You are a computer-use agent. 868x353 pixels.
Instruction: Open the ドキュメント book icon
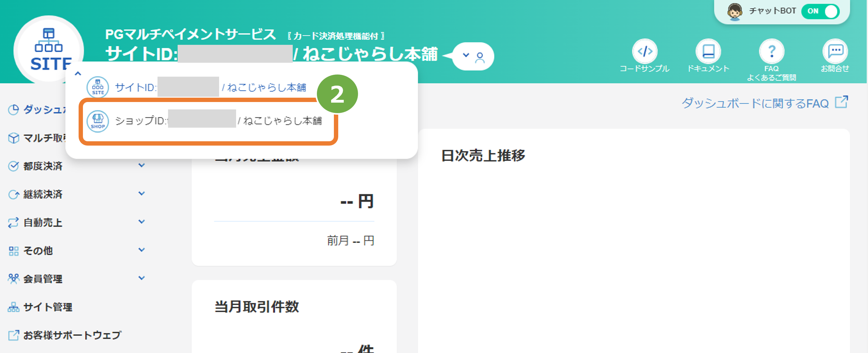point(708,51)
